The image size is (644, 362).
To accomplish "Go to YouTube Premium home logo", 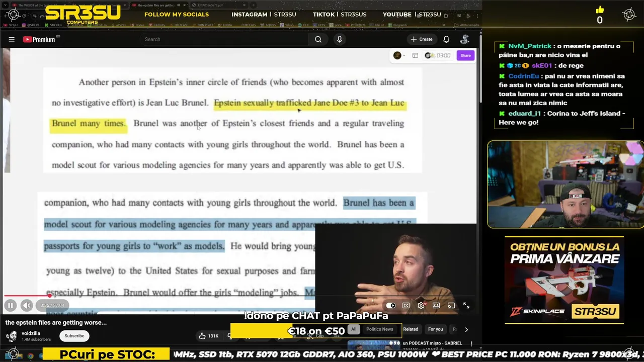I will coord(39,39).
